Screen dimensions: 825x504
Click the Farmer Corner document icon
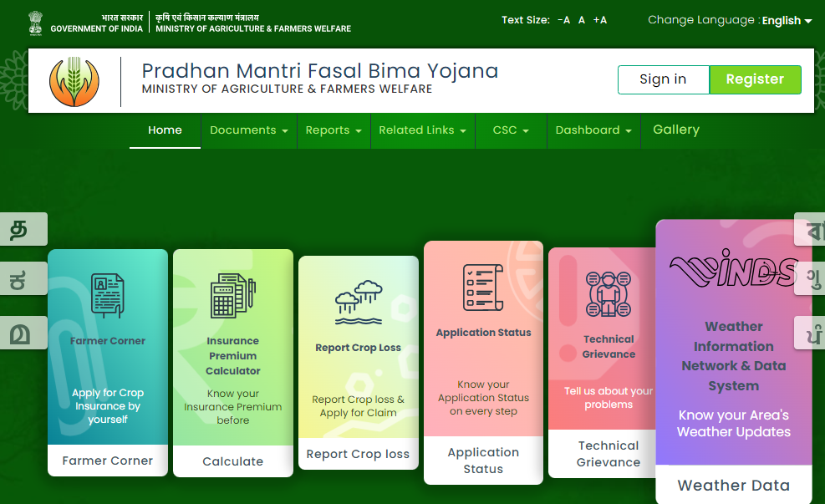tap(108, 296)
